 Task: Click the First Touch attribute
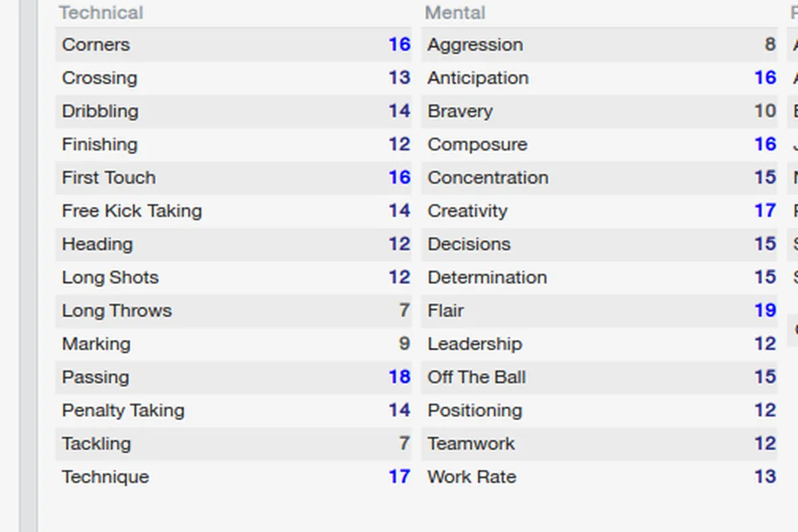tap(109, 178)
